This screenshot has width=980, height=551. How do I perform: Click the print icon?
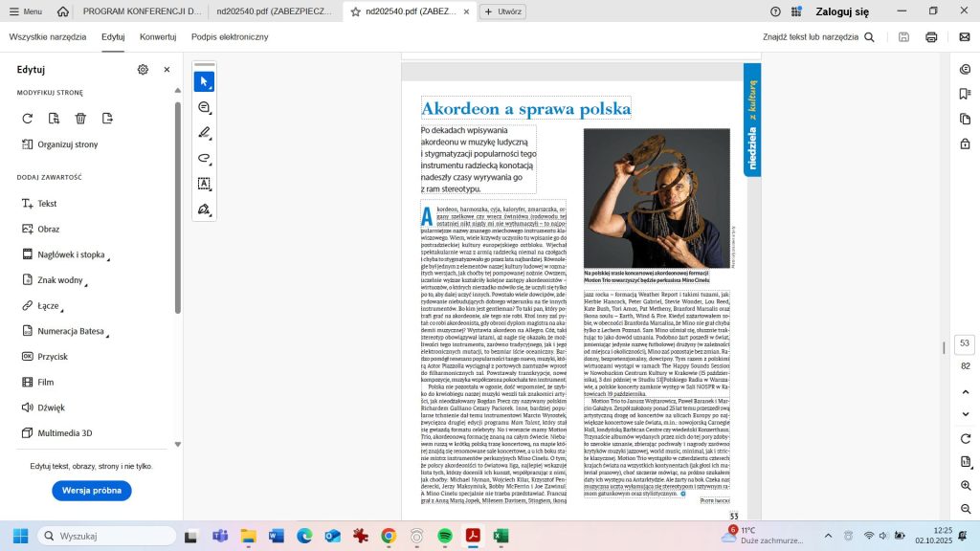(x=931, y=37)
